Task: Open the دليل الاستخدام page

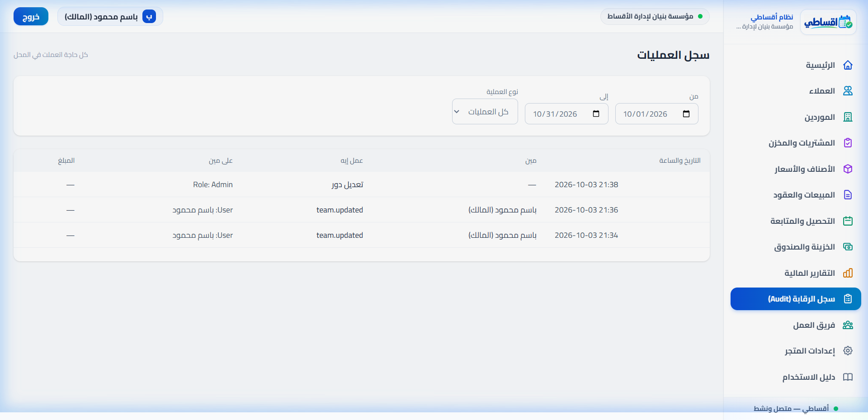Action: 796,377
